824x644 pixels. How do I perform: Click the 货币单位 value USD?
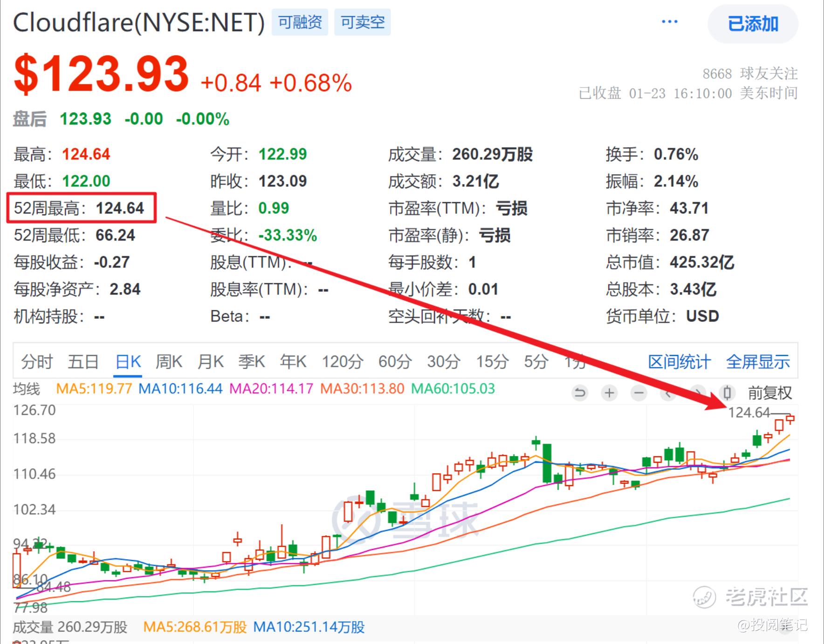pyautogui.click(x=702, y=316)
